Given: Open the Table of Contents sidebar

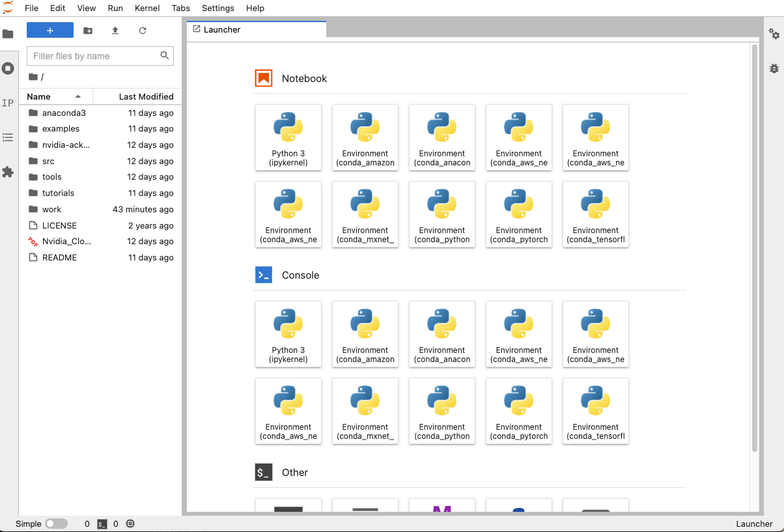Looking at the screenshot, I should (8, 137).
